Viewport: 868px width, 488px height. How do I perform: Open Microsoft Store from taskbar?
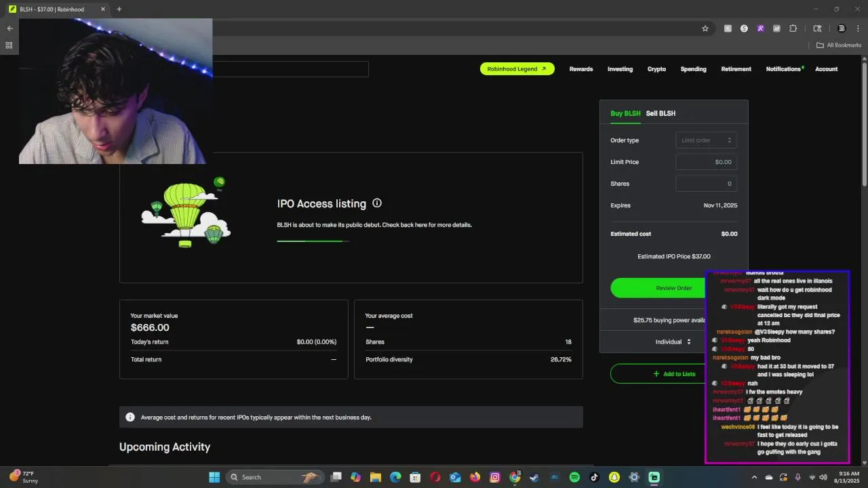point(415,477)
